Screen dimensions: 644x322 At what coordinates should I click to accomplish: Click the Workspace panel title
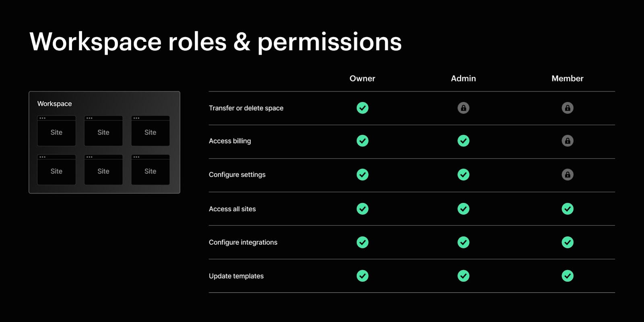tap(54, 104)
